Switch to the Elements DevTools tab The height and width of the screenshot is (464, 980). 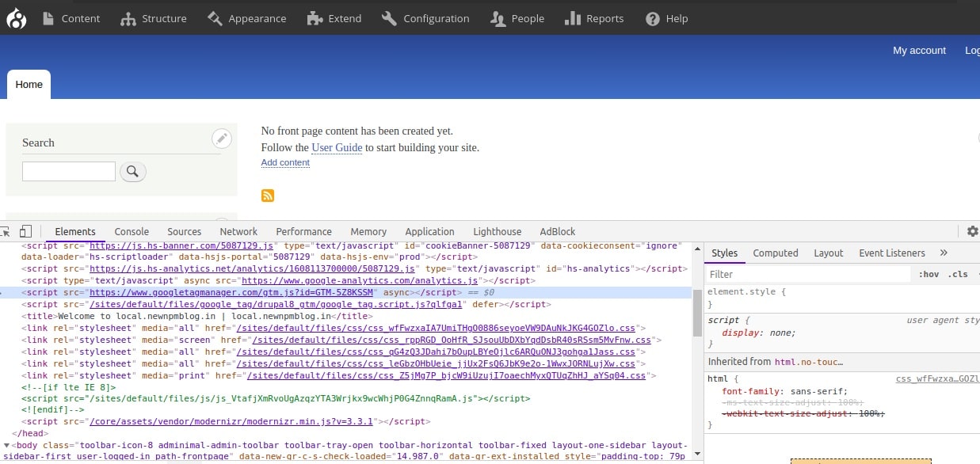[75, 231]
